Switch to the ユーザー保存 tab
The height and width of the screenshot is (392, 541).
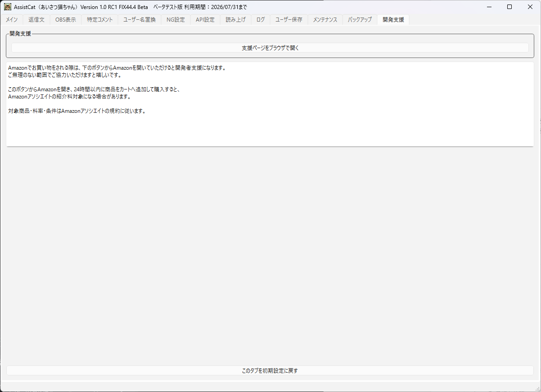click(x=289, y=20)
